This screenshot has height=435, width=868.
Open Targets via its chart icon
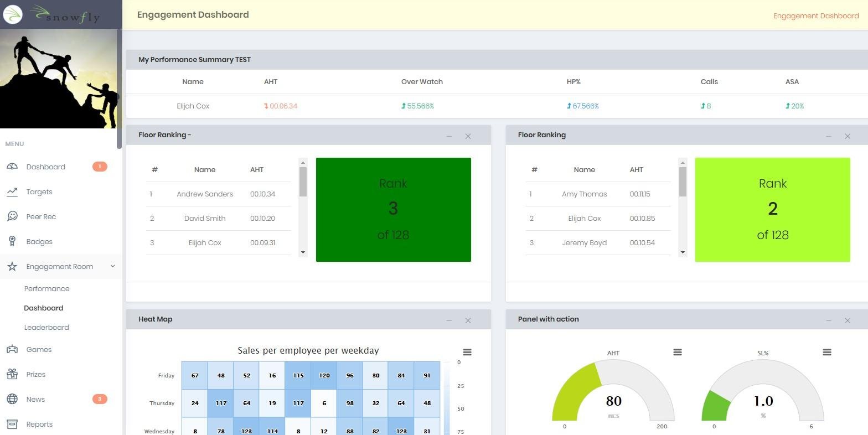(12, 191)
